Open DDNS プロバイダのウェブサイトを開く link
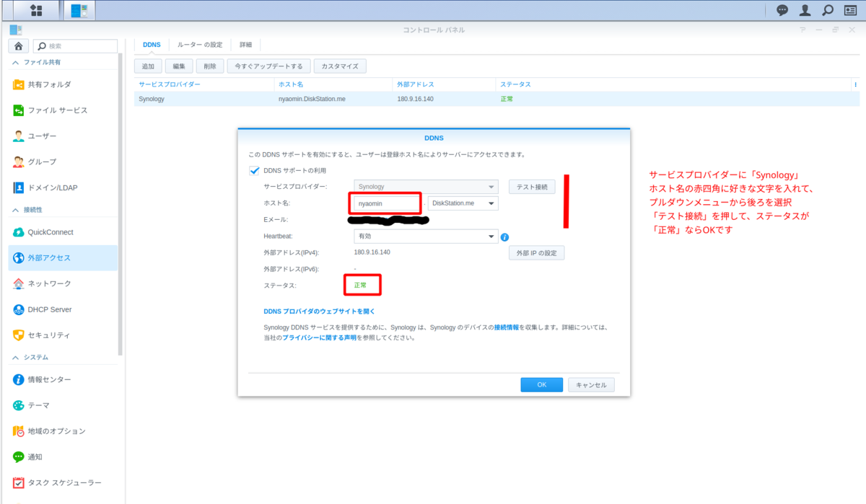Screen dimensions: 866x504 coord(320,311)
